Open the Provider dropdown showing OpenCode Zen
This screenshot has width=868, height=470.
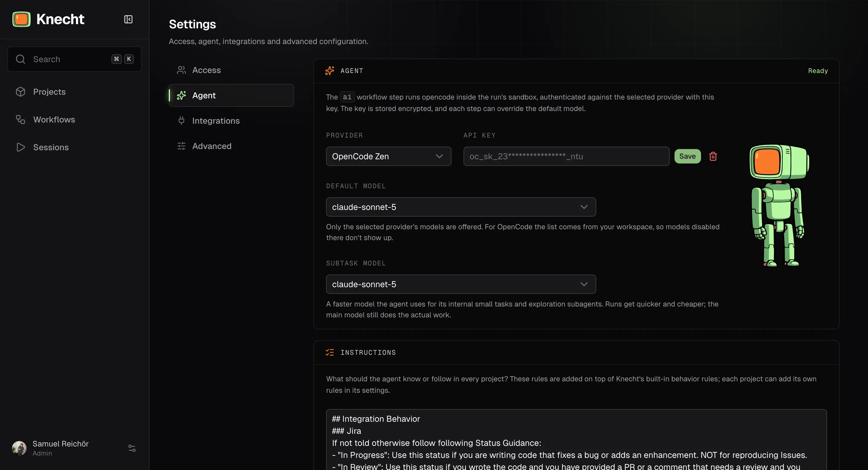coord(388,156)
